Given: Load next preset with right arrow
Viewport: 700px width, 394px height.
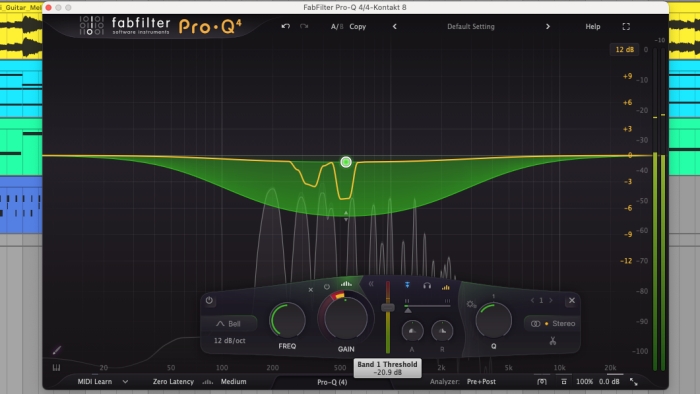Looking at the screenshot, I should point(548,27).
